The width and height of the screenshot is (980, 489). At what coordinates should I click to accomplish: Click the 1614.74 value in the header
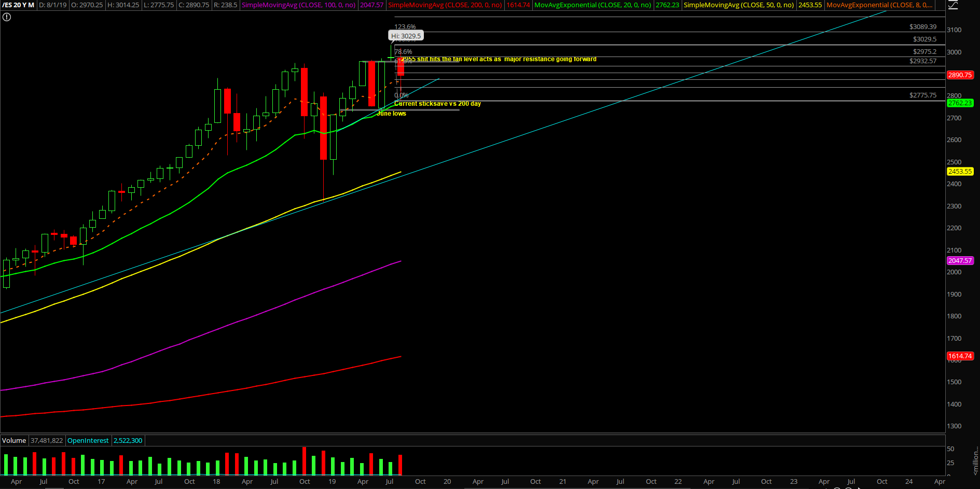[x=518, y=5]
